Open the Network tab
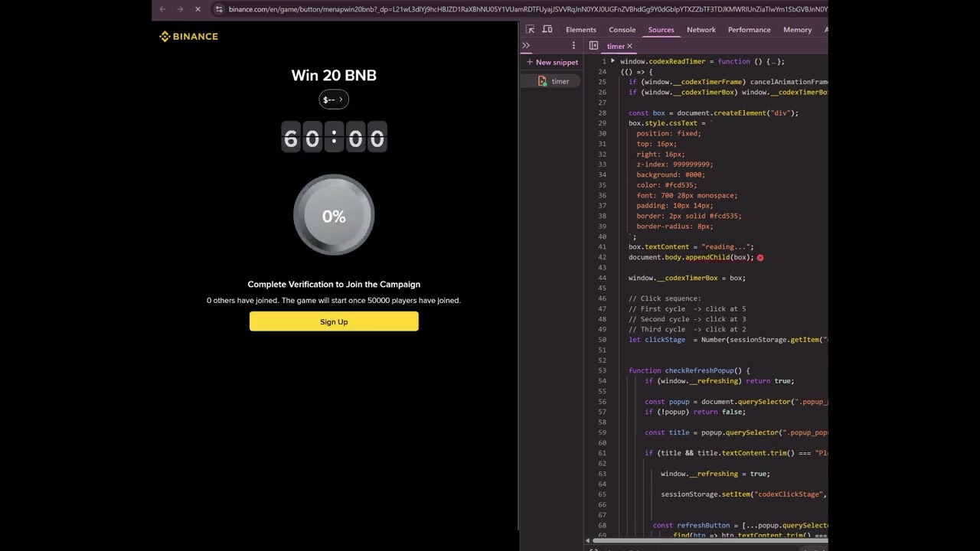The width and height of the screenshot is (980, 551). click(x=701, y=30)
